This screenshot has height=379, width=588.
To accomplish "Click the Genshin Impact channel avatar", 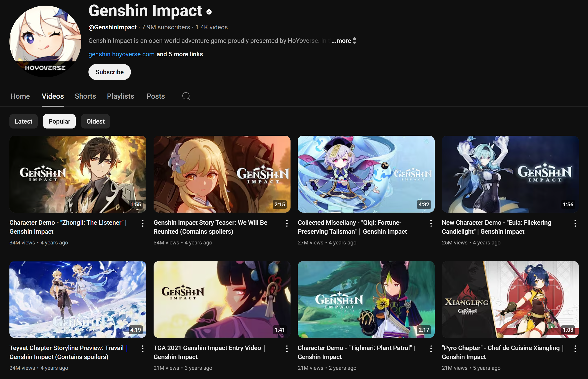I will coord(45,41).
